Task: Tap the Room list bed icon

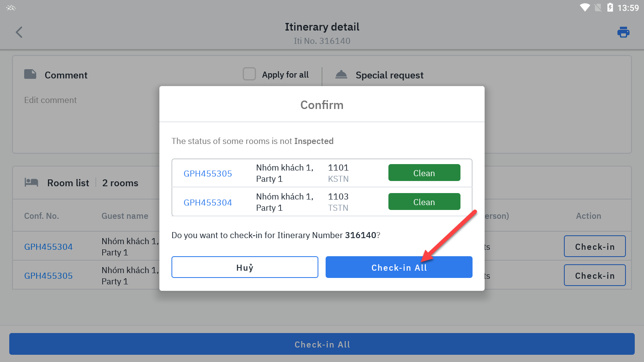Action: coord(31,183)
